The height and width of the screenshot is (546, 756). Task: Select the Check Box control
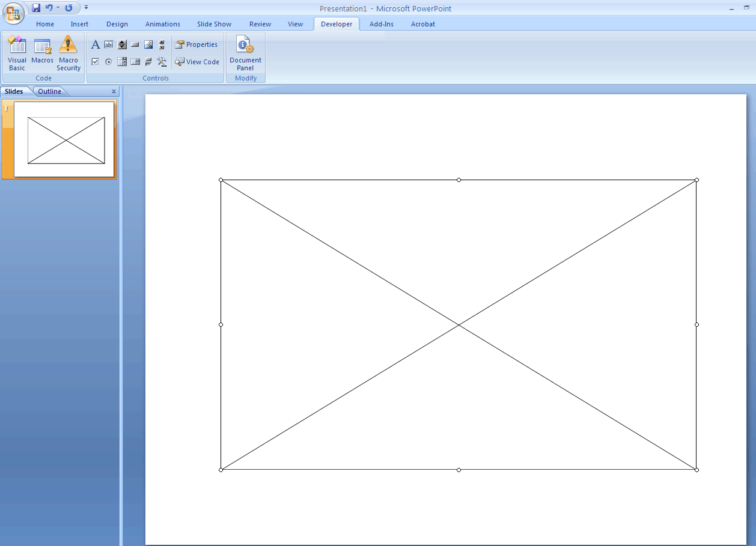[x=96, y=62]
